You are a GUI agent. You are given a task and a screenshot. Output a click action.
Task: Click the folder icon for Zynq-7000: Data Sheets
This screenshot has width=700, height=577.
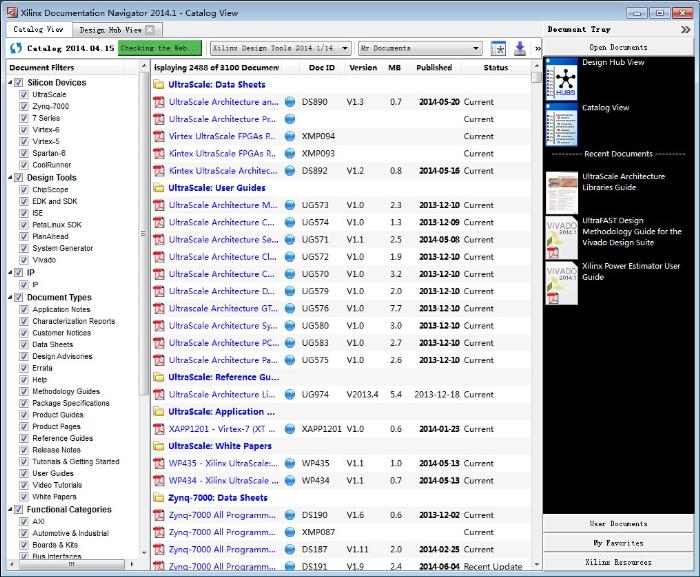coord(158,498)
